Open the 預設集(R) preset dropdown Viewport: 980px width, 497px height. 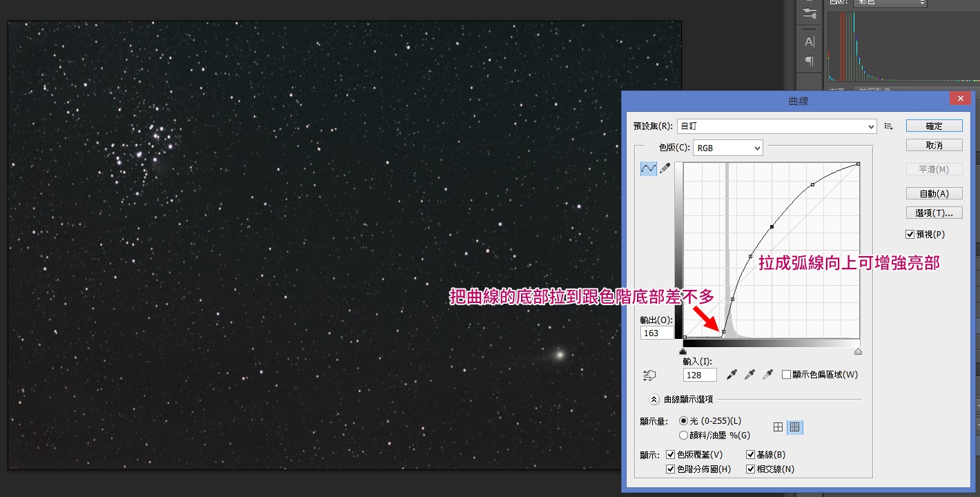tap(776, 126)
